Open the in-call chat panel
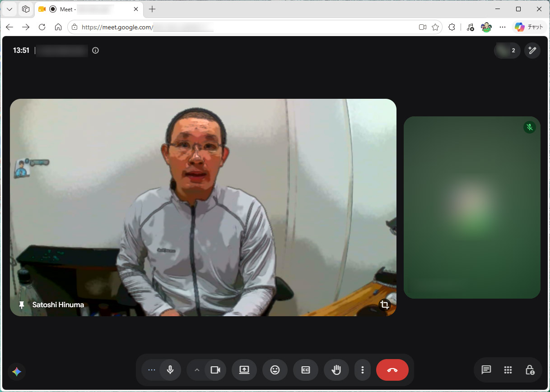 (486, 370)
